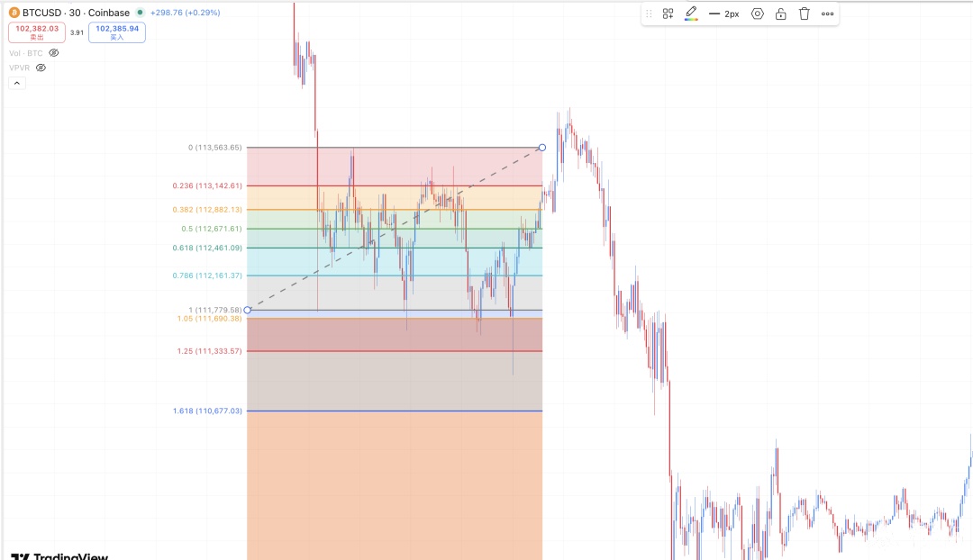The image size is (973, 560).
Task: Delete the drawing with the trash icon
Action: 805,14
